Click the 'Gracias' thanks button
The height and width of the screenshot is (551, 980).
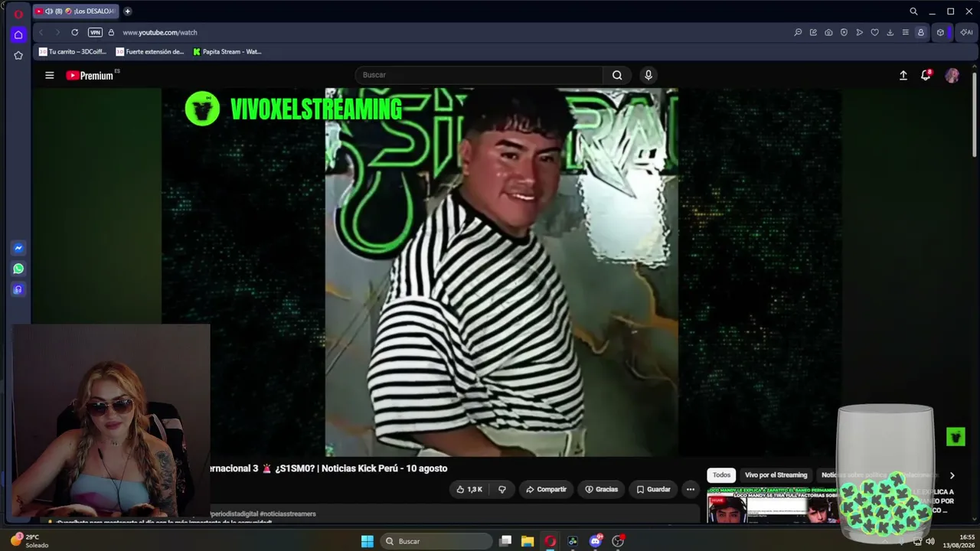tap(602, 489)
